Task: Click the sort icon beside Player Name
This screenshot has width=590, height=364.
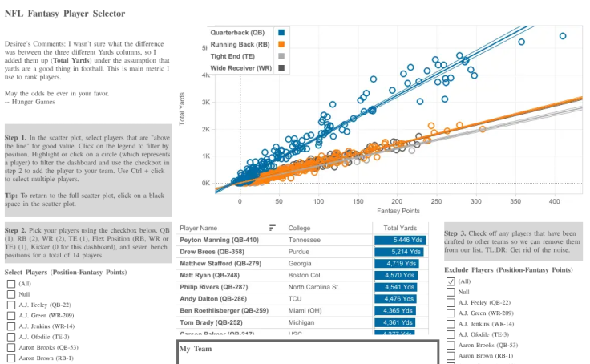Action: pyautogui.click(x=273, y=228)
